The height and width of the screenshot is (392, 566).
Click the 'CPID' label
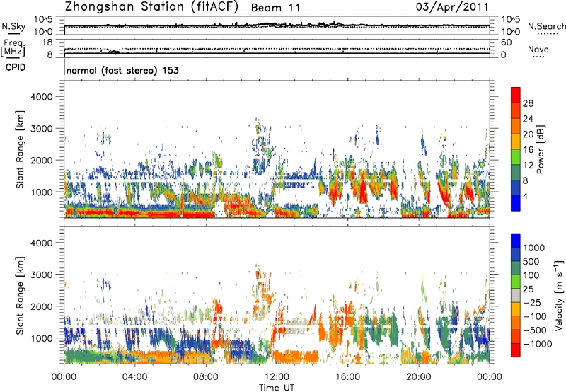click(x=16, y=67)
